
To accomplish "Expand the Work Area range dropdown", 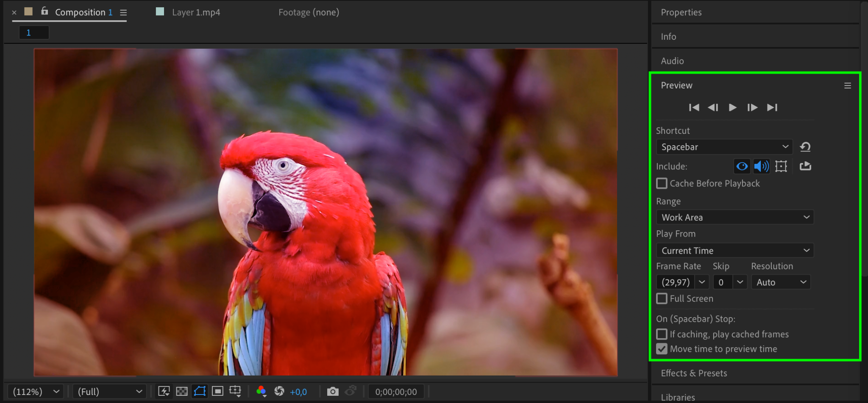I will point(734,218).
